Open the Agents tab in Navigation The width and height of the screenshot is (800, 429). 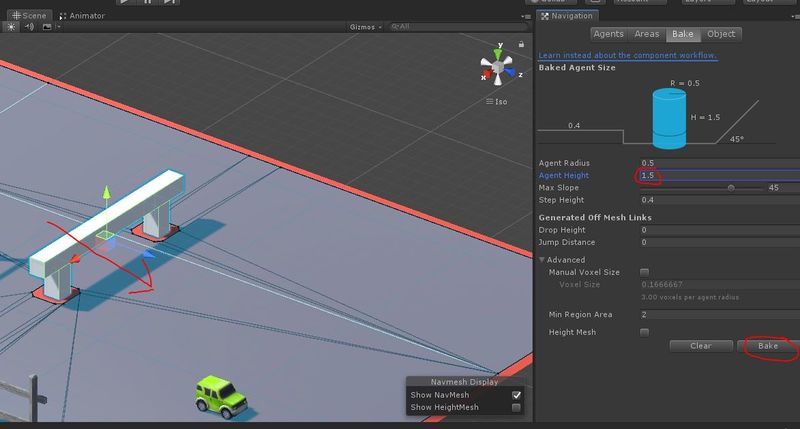tap(608, 34)
